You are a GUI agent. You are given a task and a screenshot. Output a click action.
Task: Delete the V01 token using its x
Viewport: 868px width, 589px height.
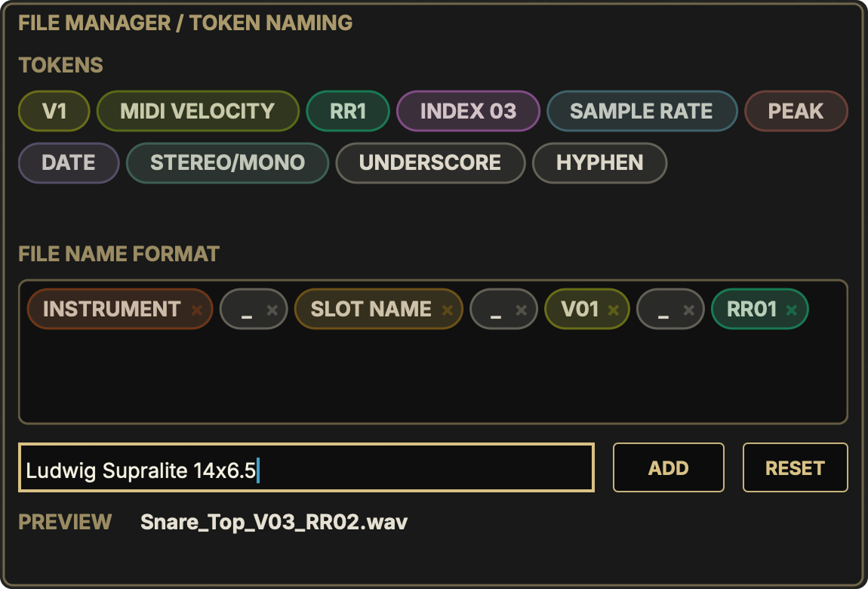pyautogui.click(x=614, y=310)
